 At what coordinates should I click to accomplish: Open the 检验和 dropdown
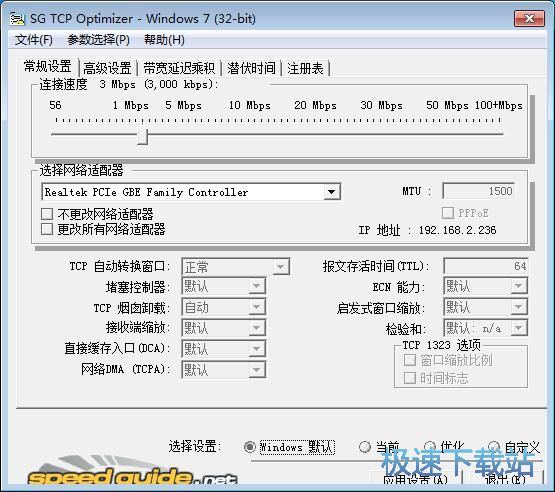point(486,328)
